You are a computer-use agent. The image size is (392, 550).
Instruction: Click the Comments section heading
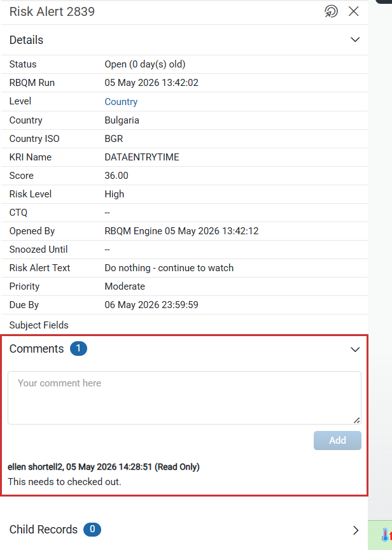[36, 349]
